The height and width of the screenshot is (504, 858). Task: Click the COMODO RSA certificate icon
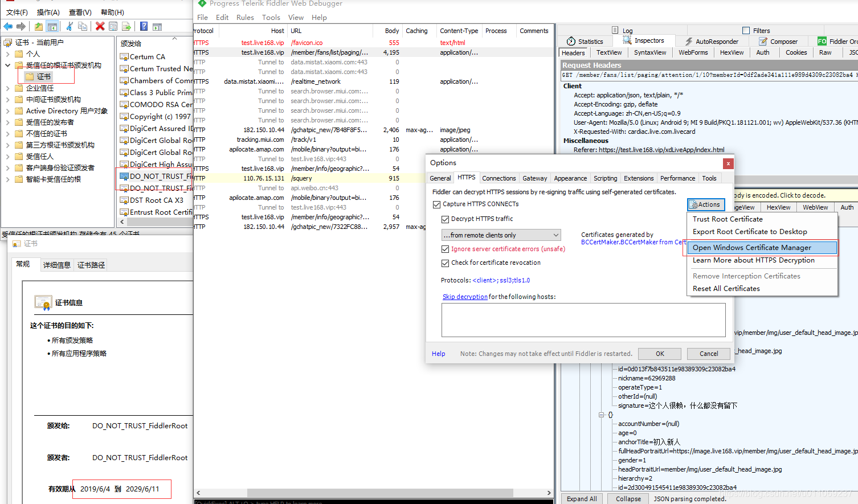pyautogui.click(x=124, y=104)
